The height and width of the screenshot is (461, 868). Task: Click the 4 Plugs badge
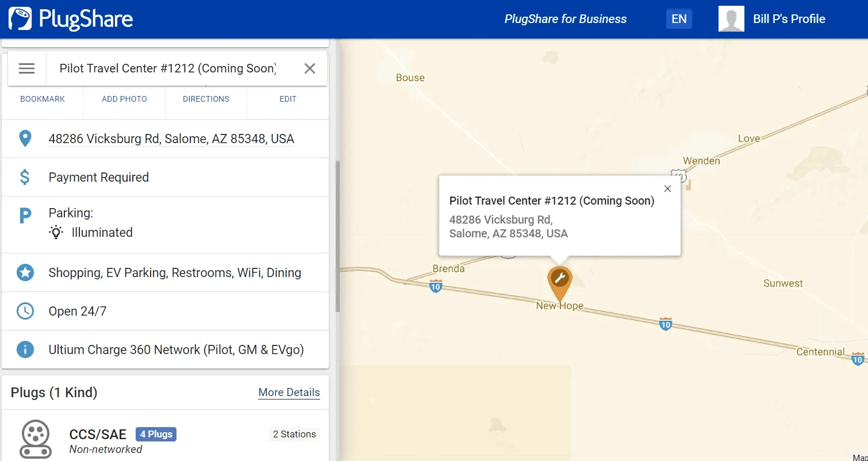[156, 434]
